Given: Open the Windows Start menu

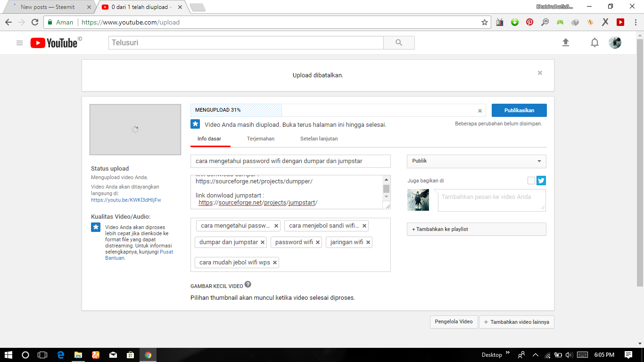Looking at the screenshot, I should point(8,355).
